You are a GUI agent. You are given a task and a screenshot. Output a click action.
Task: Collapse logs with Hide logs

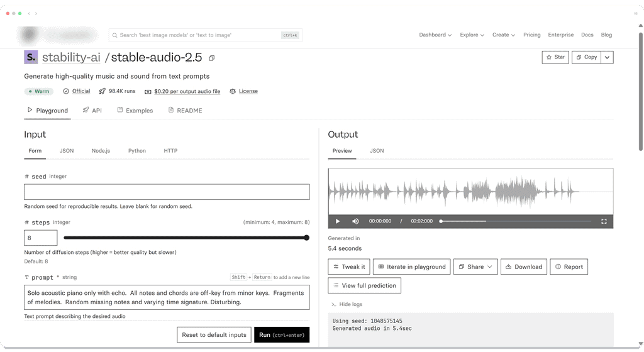347,304
